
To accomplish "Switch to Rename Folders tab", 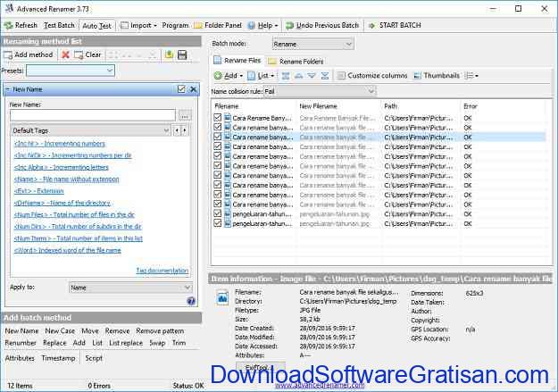I will pos(296,62).
